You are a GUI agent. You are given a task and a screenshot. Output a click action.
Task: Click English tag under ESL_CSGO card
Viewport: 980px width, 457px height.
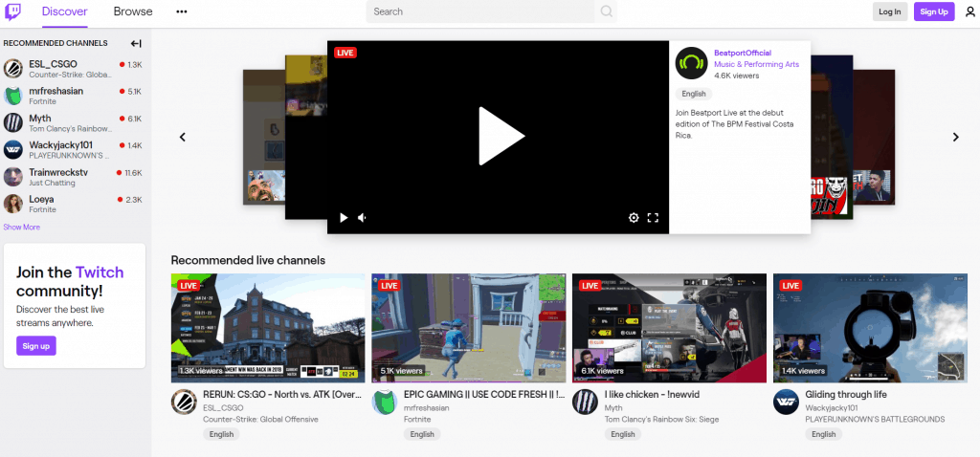coord(221,434)
